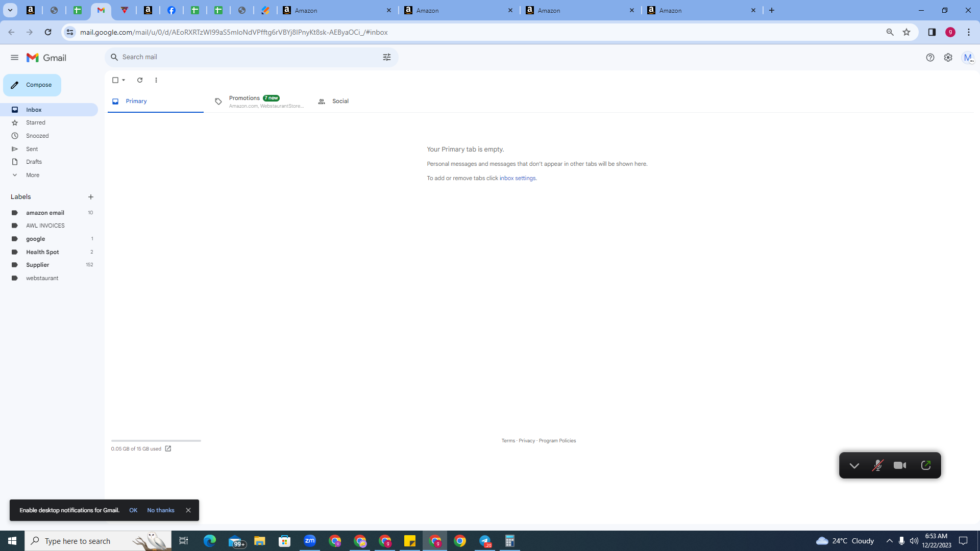980x551 pixels.
Task: Open the Supplier label
Action: [x=49, y=265]
